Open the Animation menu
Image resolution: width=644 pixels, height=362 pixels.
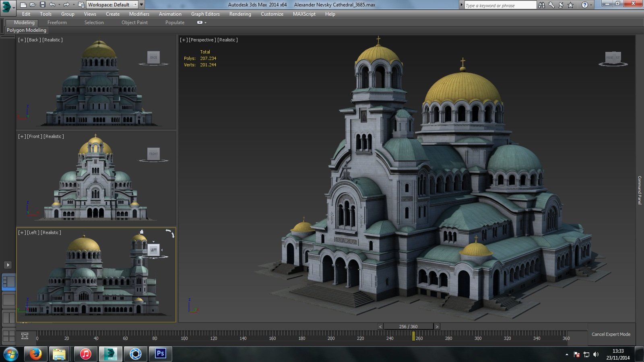pos(170,14)
